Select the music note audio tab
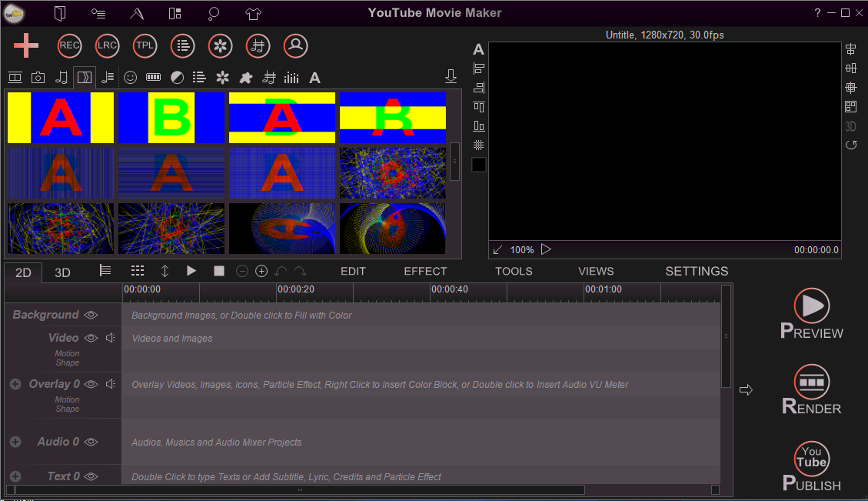The height and width of the screenshot is (501, 868). tap(62, 78)
